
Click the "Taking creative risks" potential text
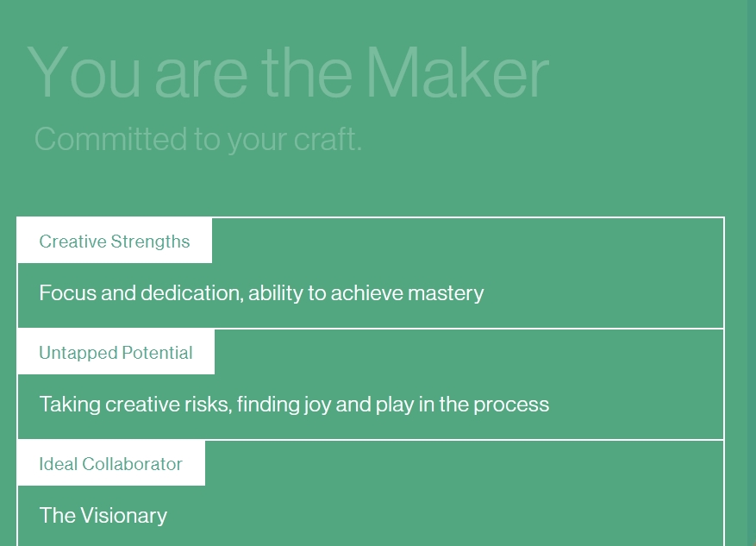tap(294, 405)
